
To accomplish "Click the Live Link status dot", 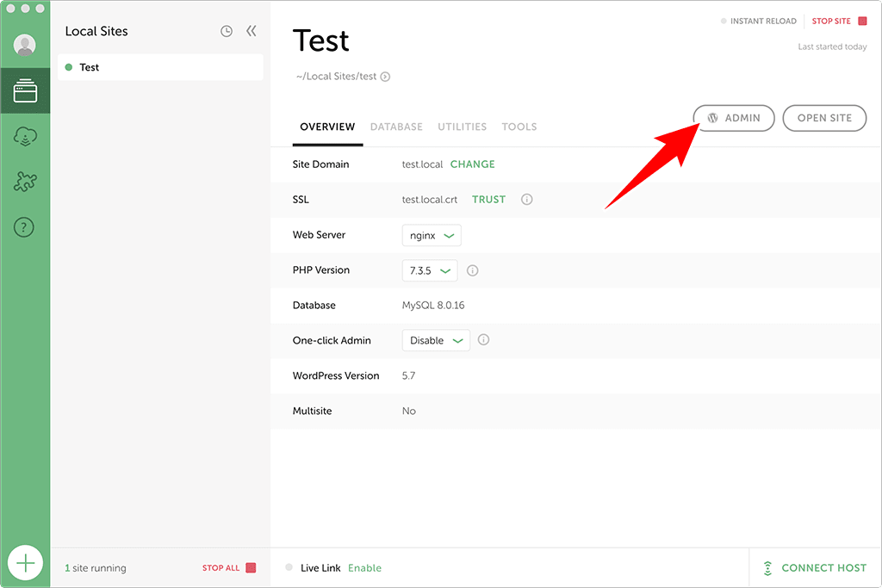I will (x=289, y=567).
